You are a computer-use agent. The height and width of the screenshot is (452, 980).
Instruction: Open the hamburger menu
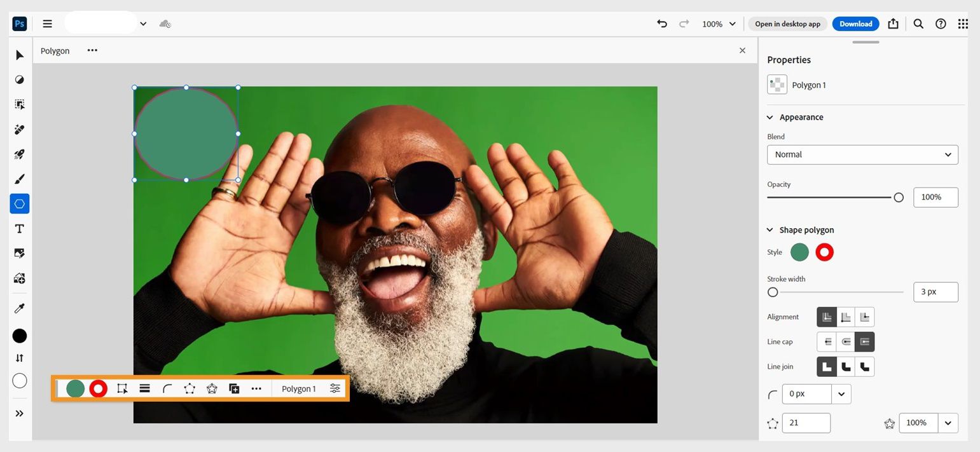(x=47, y=24)
